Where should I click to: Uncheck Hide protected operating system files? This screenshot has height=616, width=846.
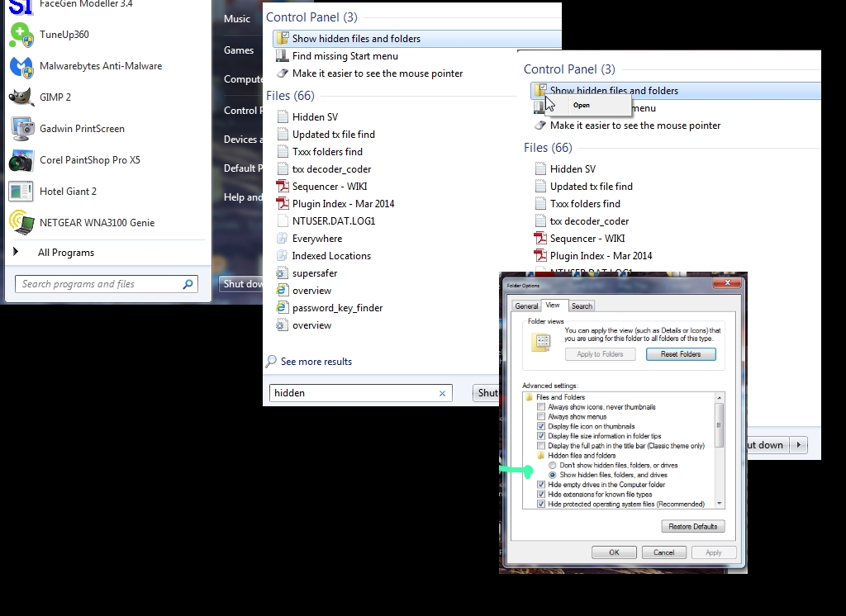541,505
